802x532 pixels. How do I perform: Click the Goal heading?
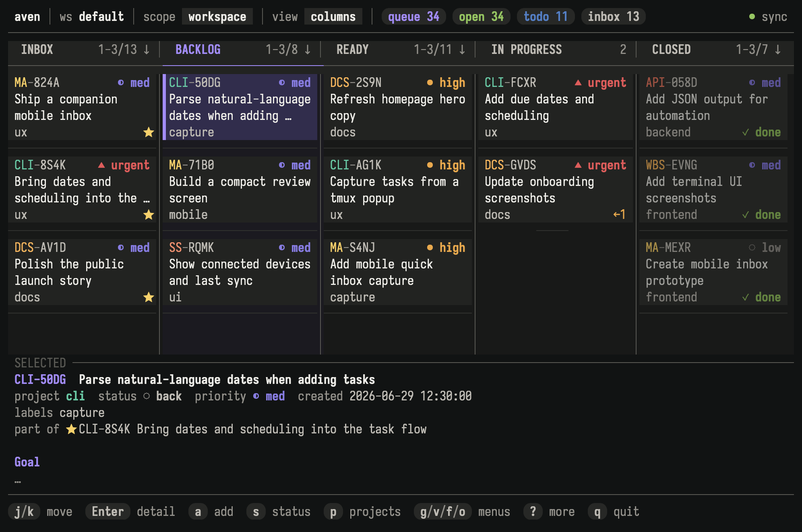27,462
